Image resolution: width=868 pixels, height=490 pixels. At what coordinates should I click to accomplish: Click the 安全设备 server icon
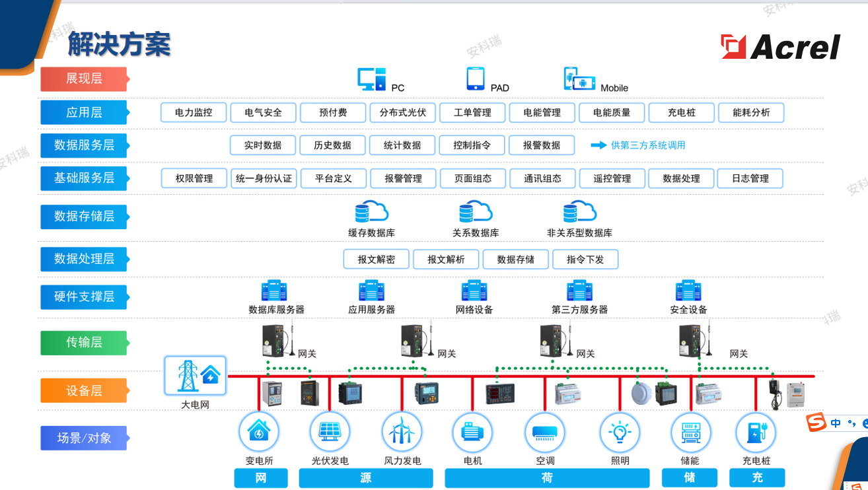(x=688, y=291)
